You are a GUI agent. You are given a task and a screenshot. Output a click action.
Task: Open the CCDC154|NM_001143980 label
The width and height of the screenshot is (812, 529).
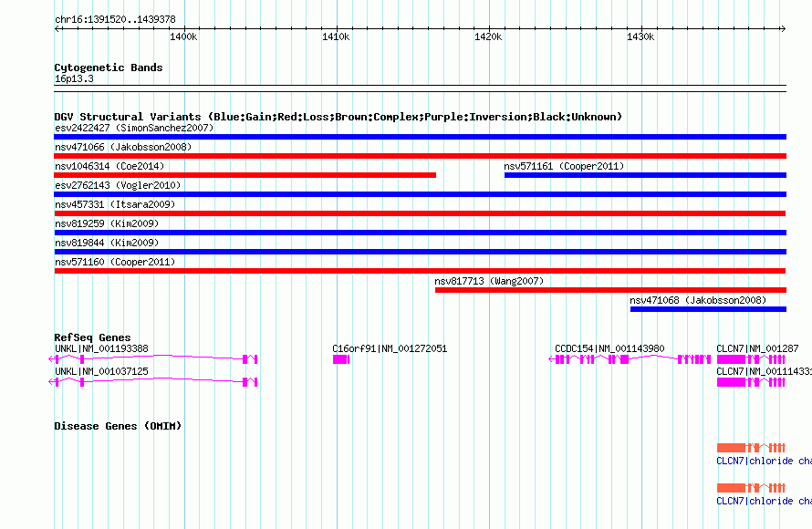click(x=609, y=349)
